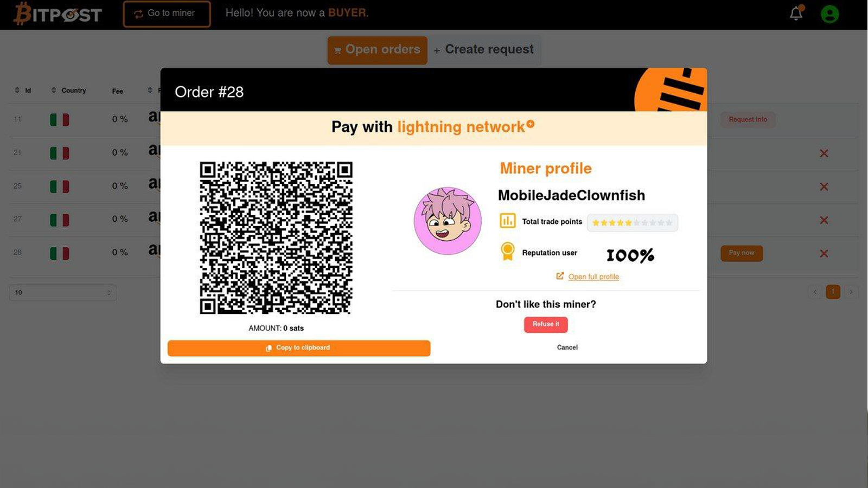Expand the rows-per-page selector showing 10
Viewport: 868px width, 488px height.
click(x=63, y=292)
